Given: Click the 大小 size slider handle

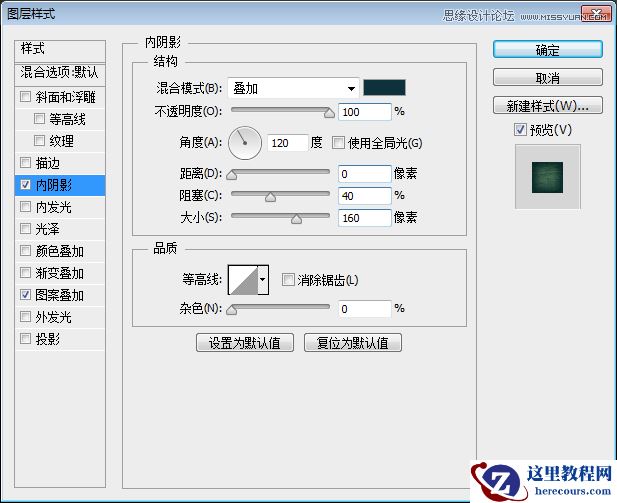Looking at the screenshot, I should (296, 218).
